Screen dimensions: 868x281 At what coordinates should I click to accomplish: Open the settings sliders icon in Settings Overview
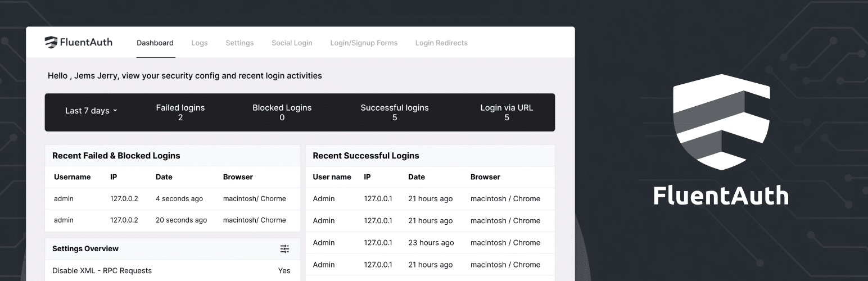point(284,249)
